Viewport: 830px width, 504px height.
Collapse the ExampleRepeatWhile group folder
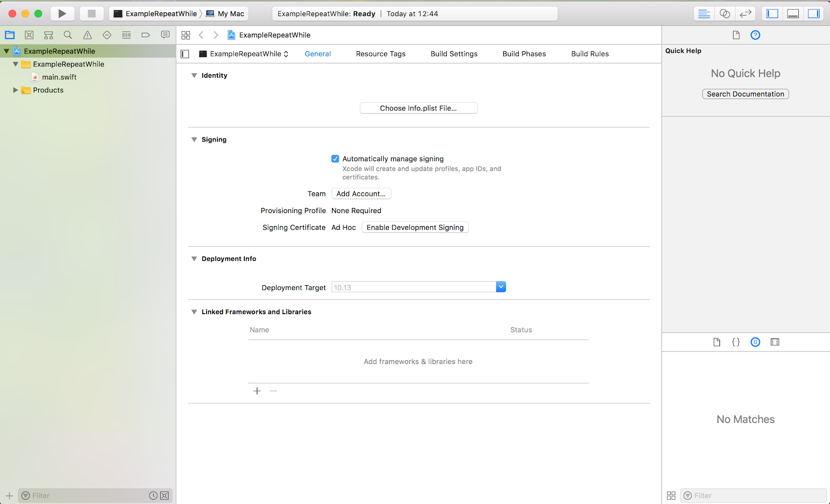(x=16, y=64)
